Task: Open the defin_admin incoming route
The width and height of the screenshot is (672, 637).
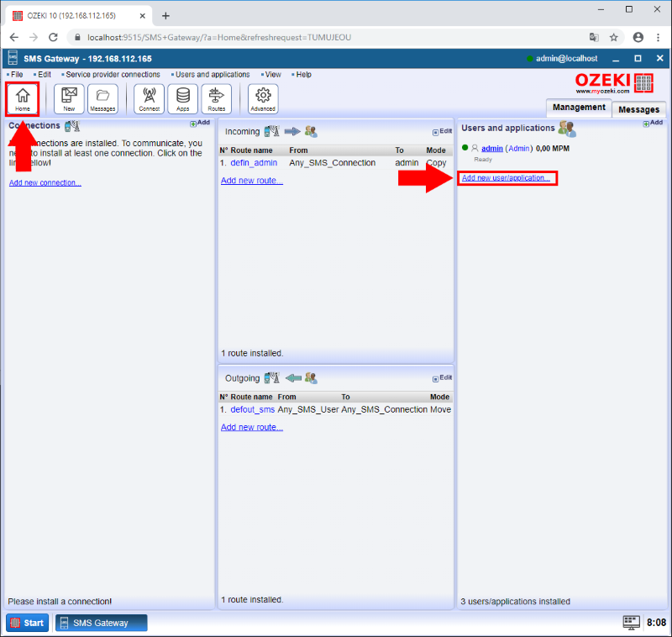Action: (x=254, y=163)
